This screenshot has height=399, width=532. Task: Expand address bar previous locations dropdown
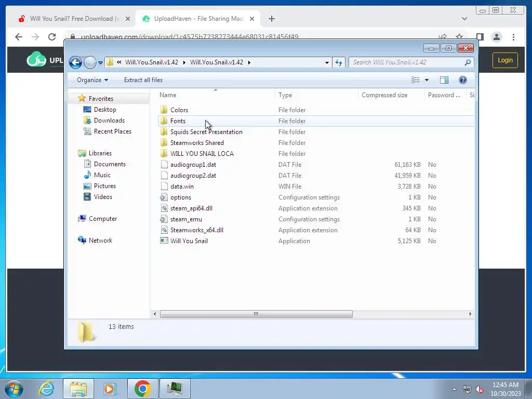[327, 62]
